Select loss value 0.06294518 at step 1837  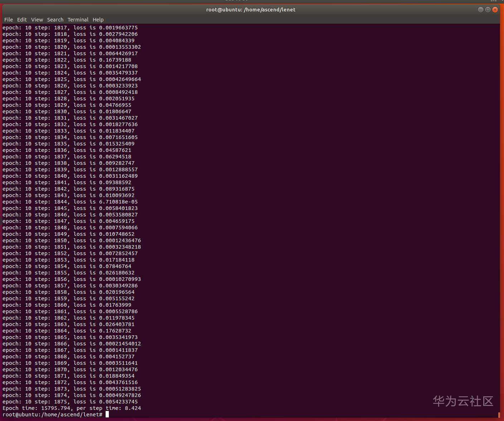tap(115, 157)
